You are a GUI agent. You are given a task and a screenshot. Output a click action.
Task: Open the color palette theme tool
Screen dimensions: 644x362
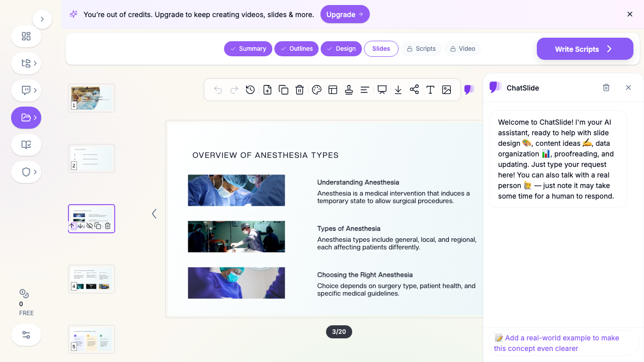pyautogui.click(x=316, y=90)
